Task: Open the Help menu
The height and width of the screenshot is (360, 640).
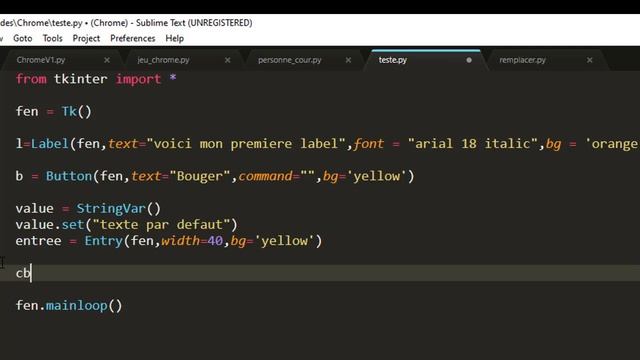Action: tap(175, 38)
